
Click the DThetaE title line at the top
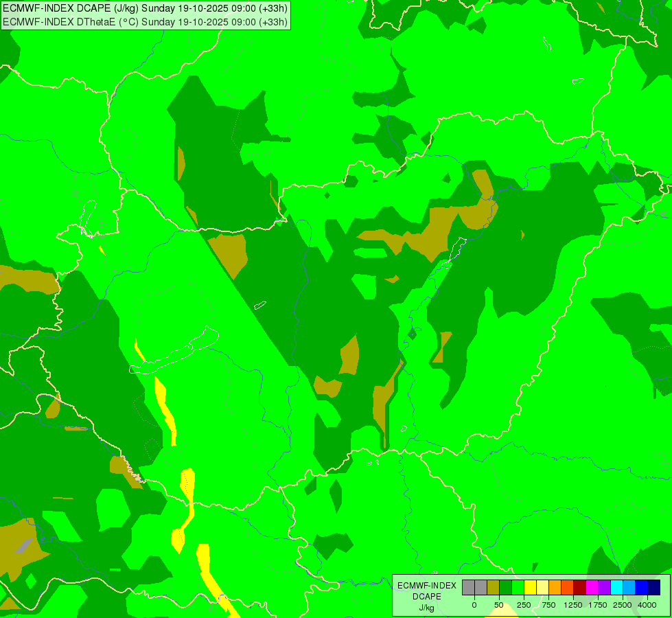146,21
